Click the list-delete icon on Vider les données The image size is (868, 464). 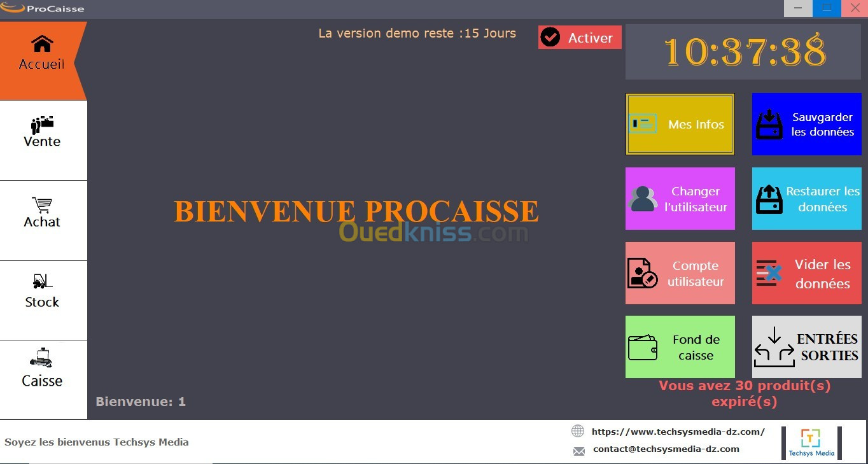click(x=769, y=273)
